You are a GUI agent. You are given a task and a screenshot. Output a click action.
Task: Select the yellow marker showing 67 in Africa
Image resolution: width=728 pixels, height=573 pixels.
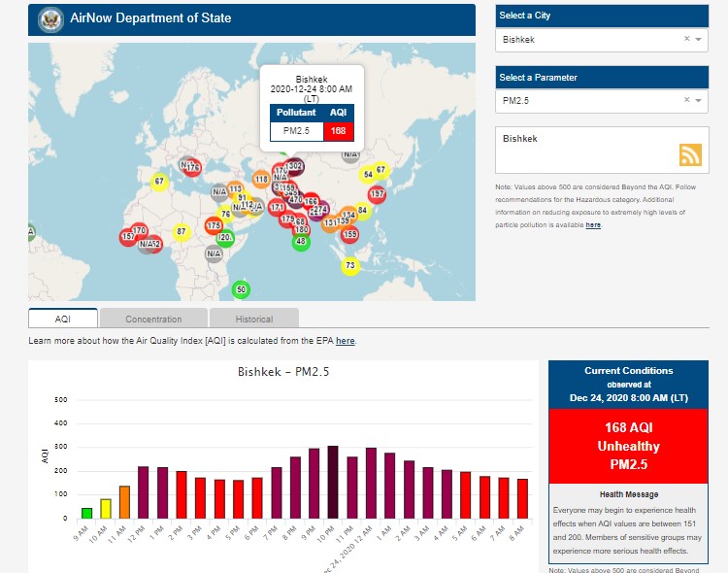click(x=159, y=182)
